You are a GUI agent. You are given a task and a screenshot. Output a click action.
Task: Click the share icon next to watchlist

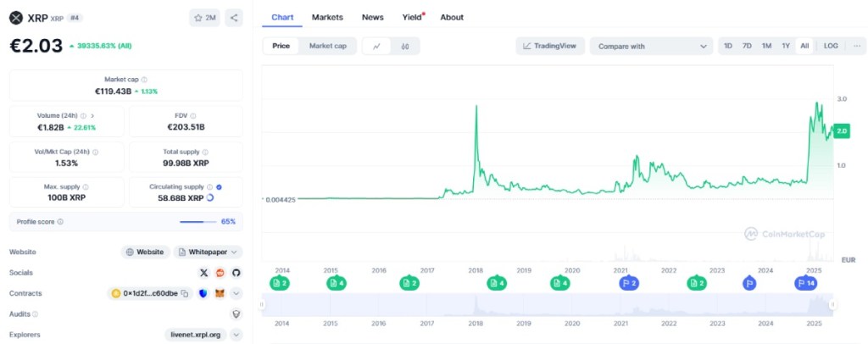coord(234,17)
